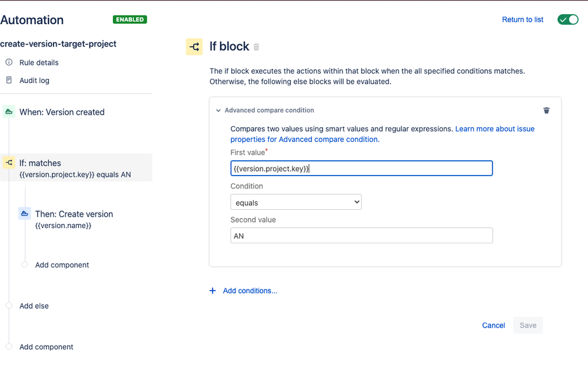Click the If matches branch icon in sidebar
588x370 pixels.
9,163
